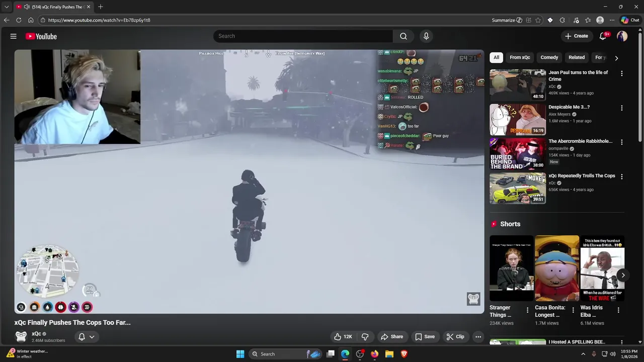644x362 pixels.
Task: Open the 'Stranger Things...' Short thumbnail
Action: pyautogui.click(x=512, y=268)
